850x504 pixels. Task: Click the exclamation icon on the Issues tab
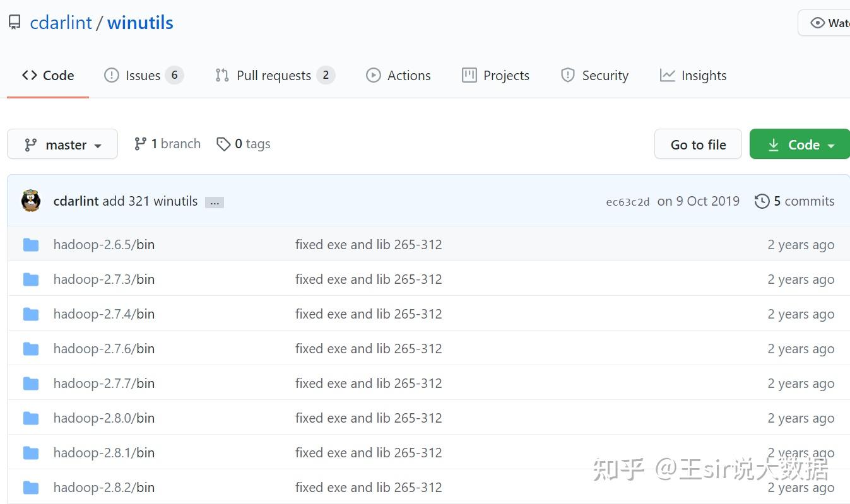pos(112,75)
